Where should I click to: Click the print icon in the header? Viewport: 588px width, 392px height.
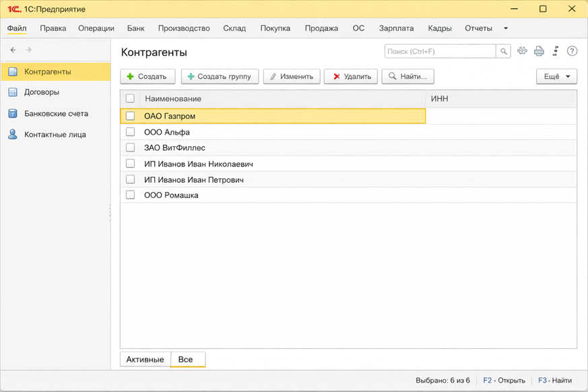(x=539, y=51)
